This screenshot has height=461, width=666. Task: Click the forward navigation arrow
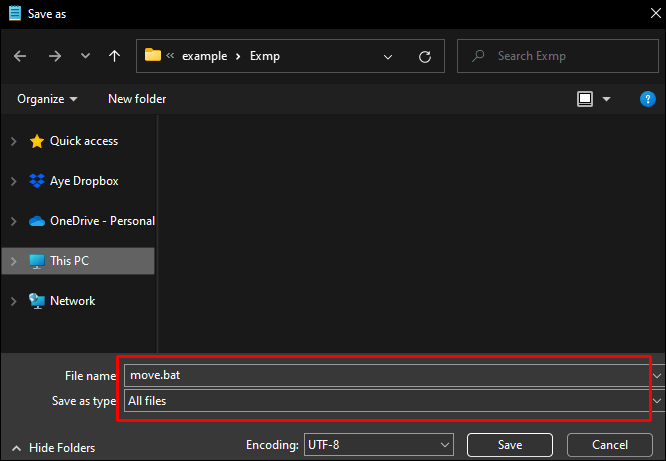(55, 56)
